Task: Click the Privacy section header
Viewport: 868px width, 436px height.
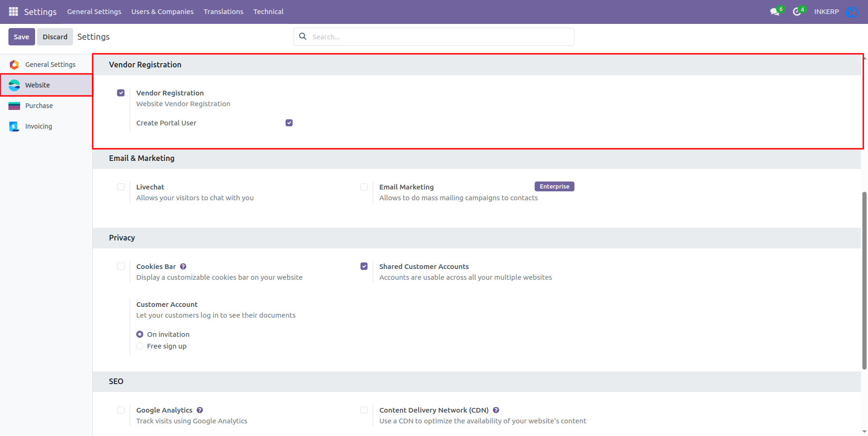Action: pyautogui.click(x=477, y=238)
